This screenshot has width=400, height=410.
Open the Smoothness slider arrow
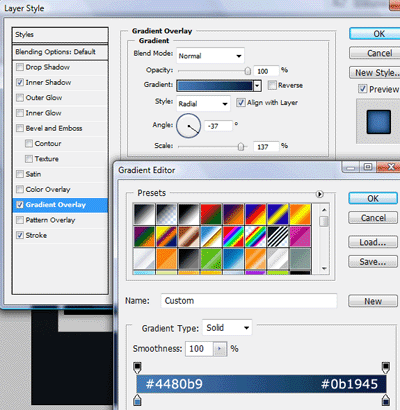point(219,349)
